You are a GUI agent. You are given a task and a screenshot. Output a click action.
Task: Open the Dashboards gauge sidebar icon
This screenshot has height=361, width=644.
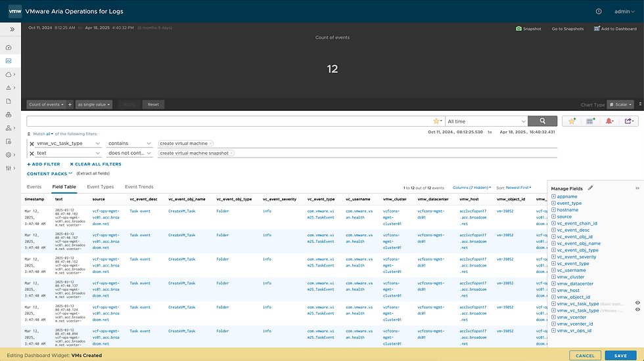pos(9,47)
